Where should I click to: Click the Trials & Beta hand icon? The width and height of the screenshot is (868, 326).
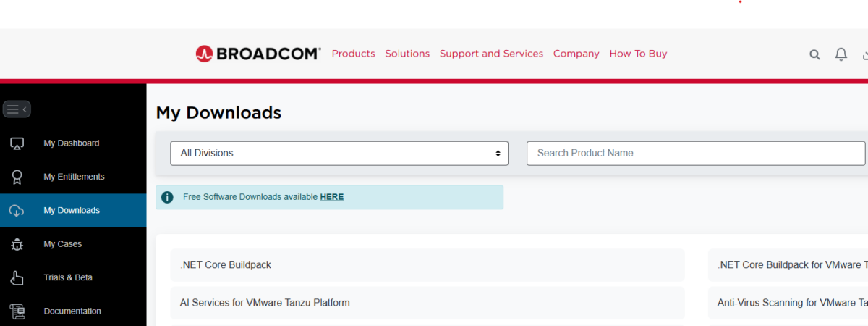(17, 277)
